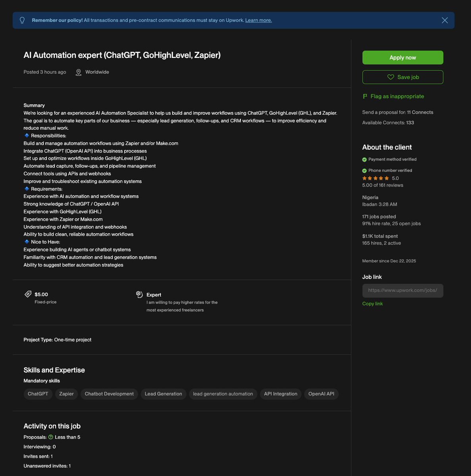Select the API Integration skill tag
Viewport: 471px width, 476px height.
(281, 394)
